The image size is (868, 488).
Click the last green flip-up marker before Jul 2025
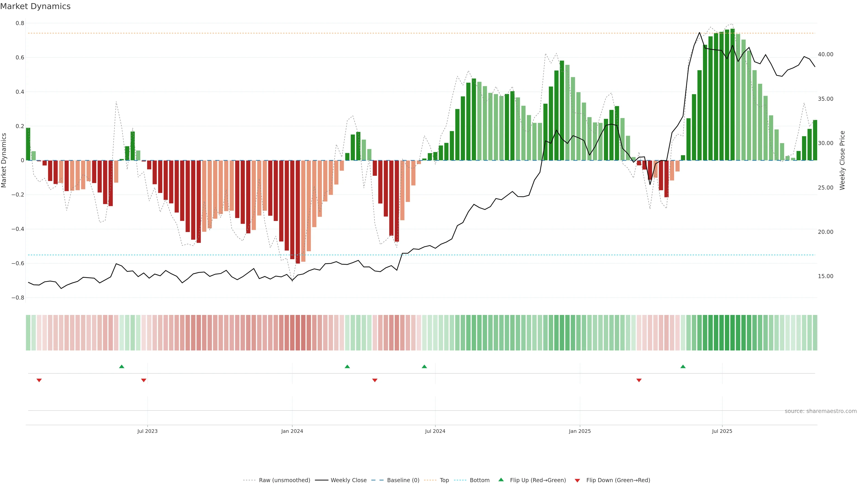683,366
